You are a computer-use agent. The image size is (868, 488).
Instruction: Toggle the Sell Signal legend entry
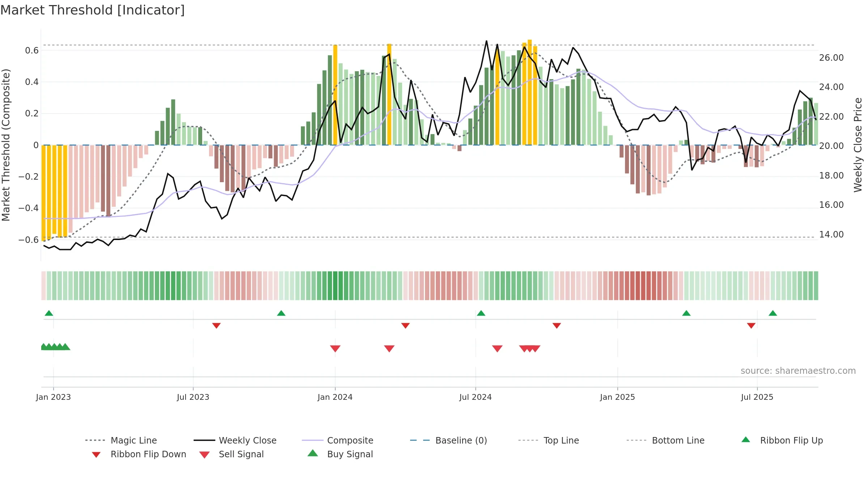(231, 454)
